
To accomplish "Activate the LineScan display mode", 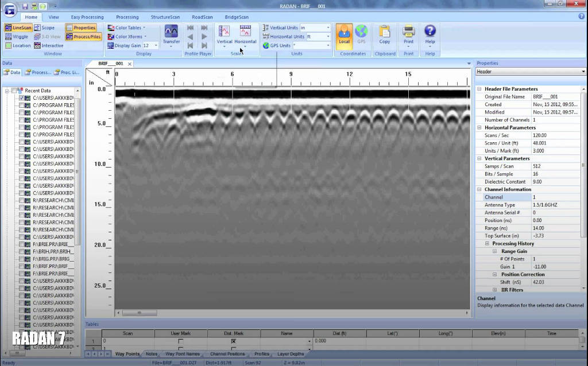I will [x=18, y=28].
